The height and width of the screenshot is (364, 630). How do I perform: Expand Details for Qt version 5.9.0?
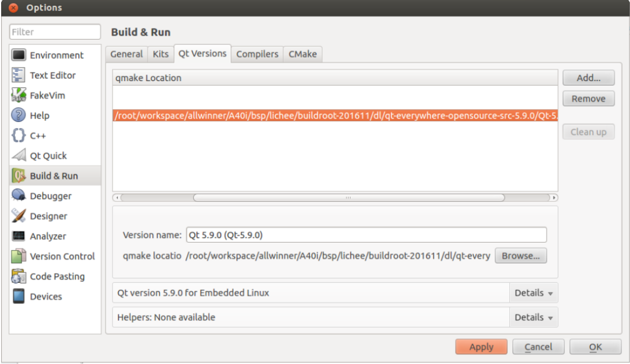tap(533, 293)
